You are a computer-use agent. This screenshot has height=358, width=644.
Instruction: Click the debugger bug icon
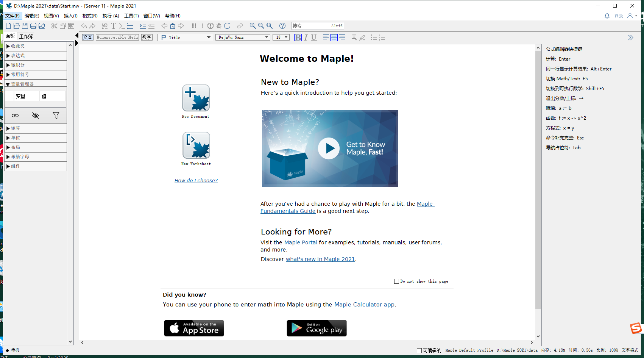219,26
